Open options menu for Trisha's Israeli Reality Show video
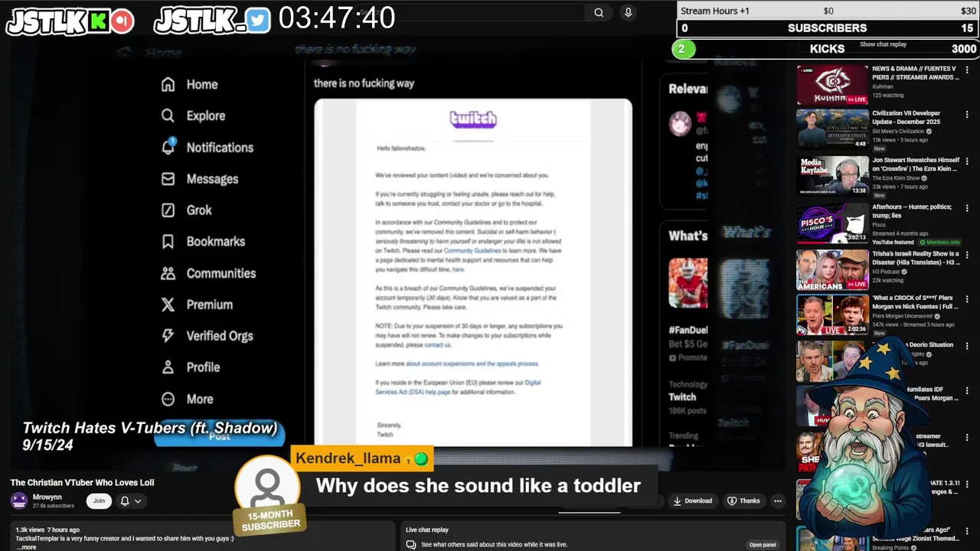 [x=967, y=255]
